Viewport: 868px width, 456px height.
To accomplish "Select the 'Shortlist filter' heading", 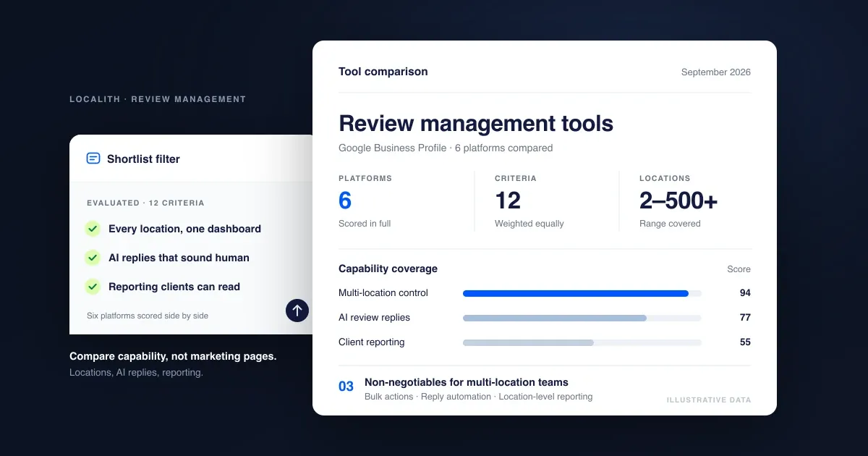I will (x=143, y=159).
